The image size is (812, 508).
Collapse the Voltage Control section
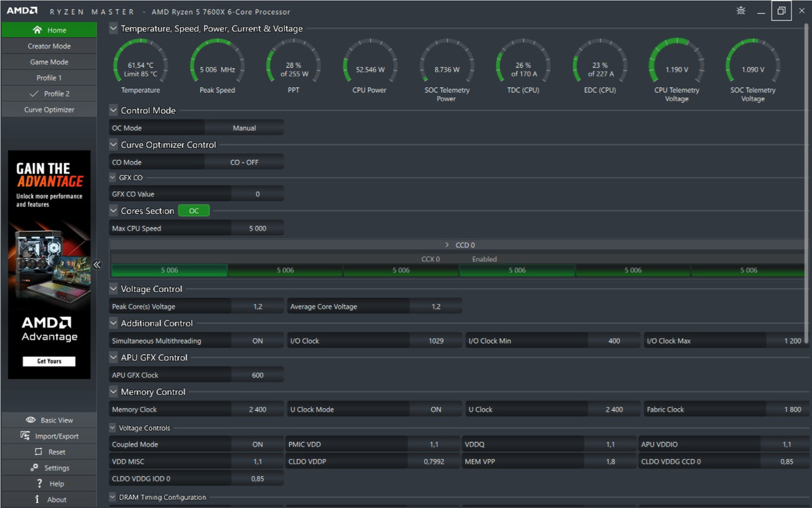pos(113,288)
